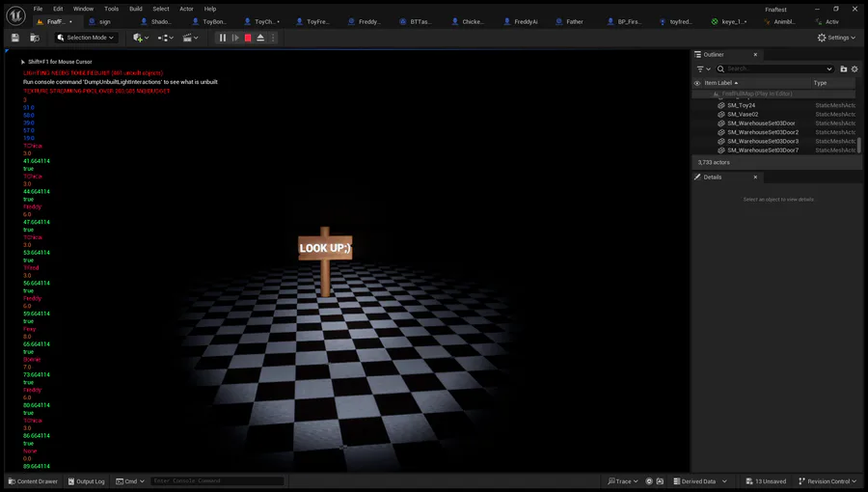
Task: Click the Outliner create folder icon
Action: click(x=844, y=69)
